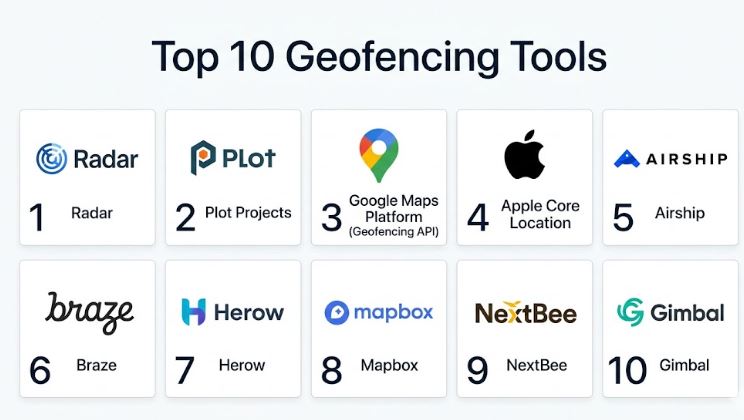Click the Airship label under the logo
Viewport: 744px width, 420px height.
click(x=680, y=213)
